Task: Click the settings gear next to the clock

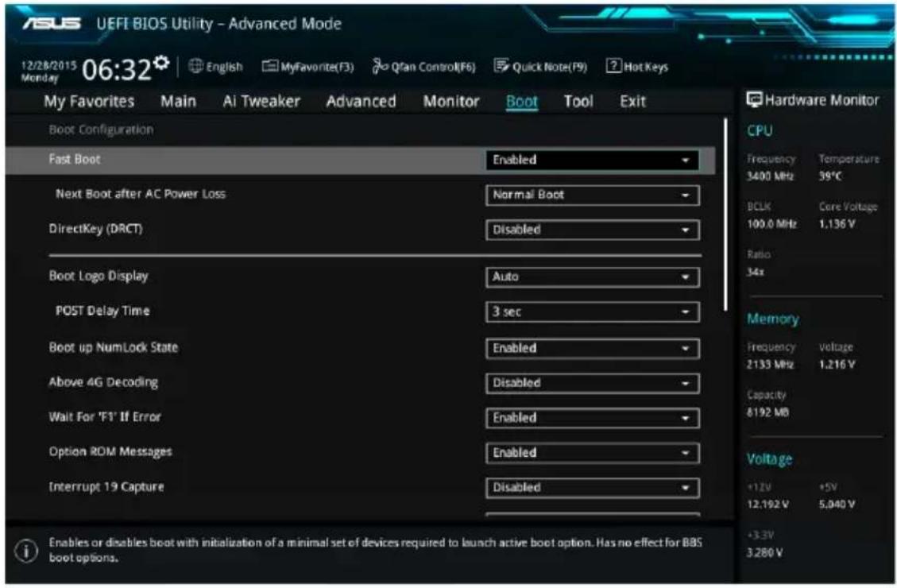Action: (x=162, y=62)
